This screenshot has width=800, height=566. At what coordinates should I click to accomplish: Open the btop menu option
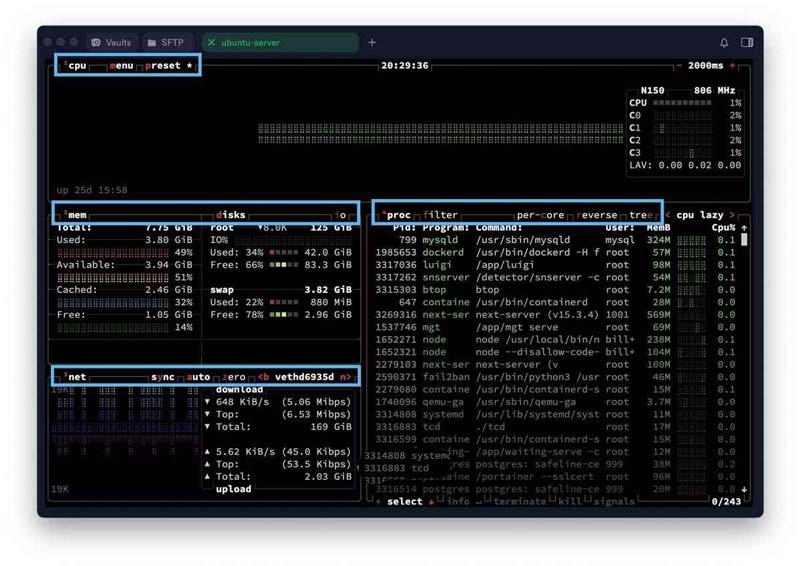click(123, 66)
